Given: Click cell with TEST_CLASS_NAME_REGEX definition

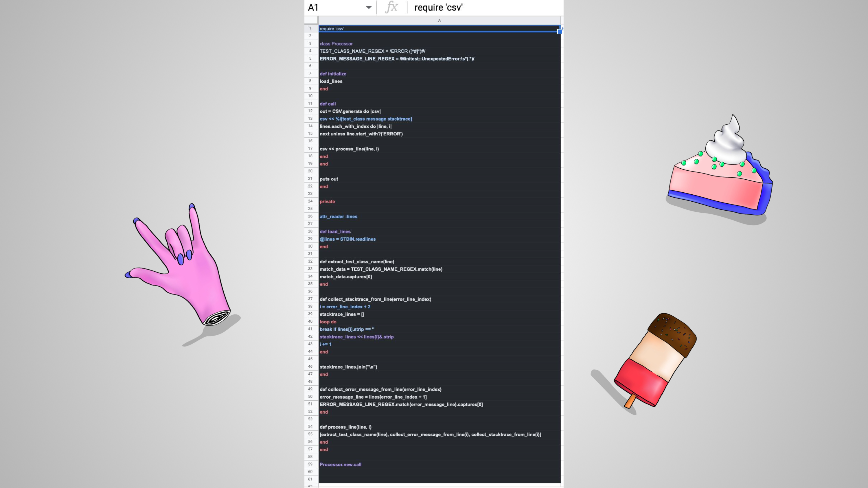Looking at the screenshot, I should (x=439, y=51).
